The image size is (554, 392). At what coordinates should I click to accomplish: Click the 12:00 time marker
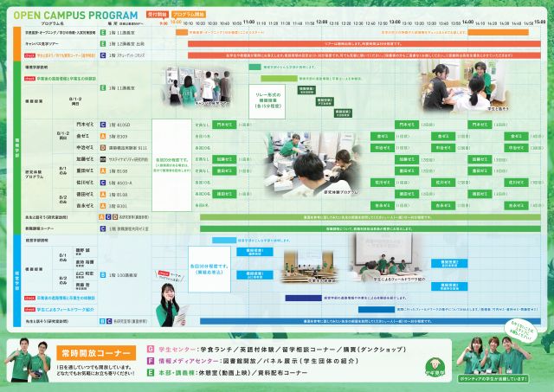tap(321, 22)
